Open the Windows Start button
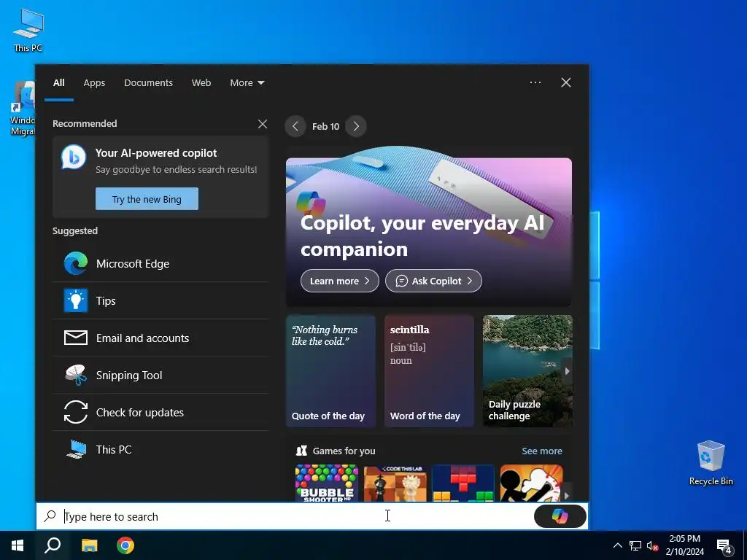The image size is (747, 560). click(18, 545)
